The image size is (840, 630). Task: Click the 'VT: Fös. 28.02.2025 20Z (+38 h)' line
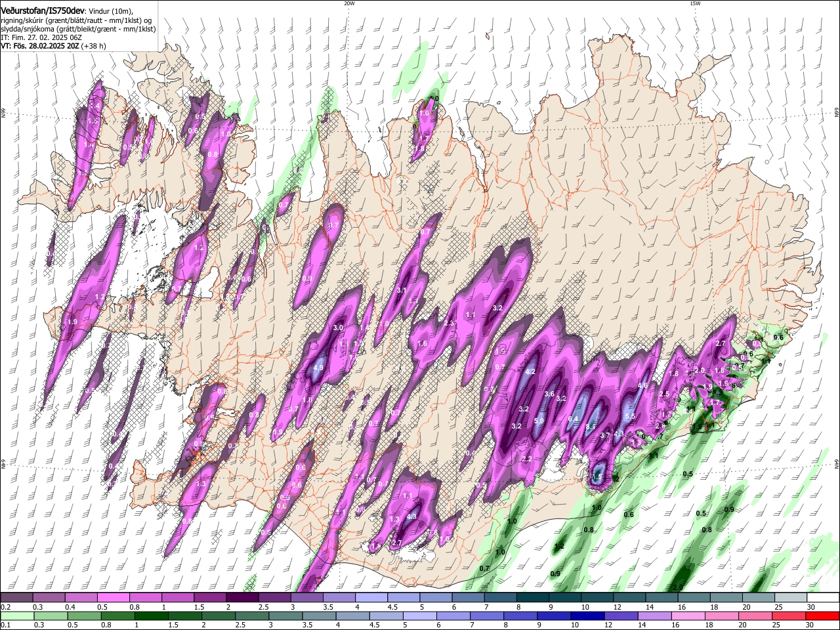(x=53, y=47)
